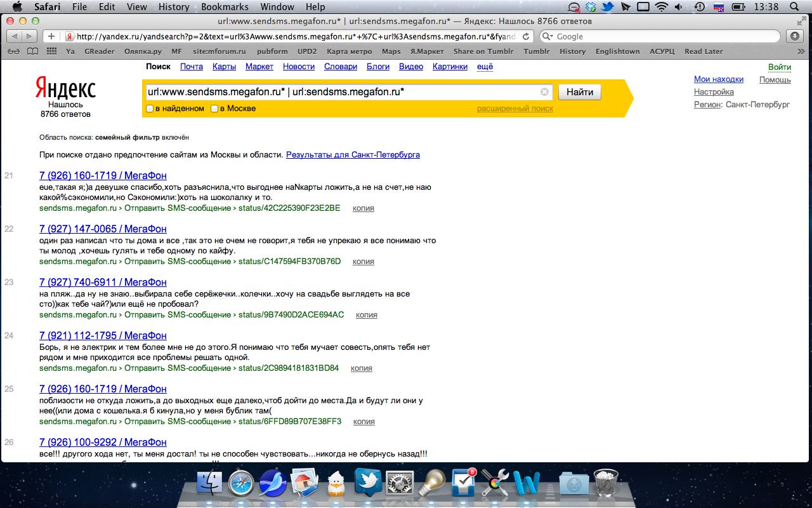This screenshot has width=812, height=508.
Task: Open SeaMonkey from the Dock
Action: tap(273, 485)
